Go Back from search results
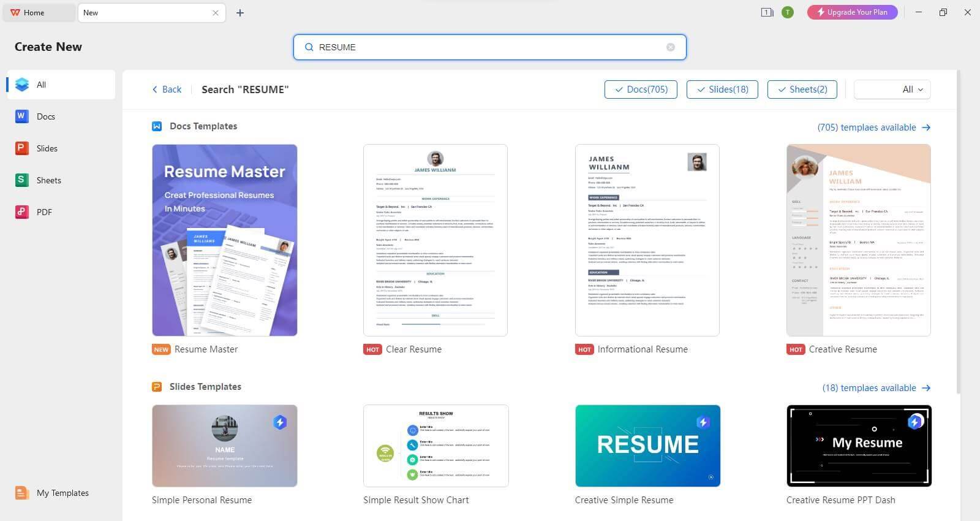The width and height of the screenshot is (980, 521). click(x=167, y=89)
